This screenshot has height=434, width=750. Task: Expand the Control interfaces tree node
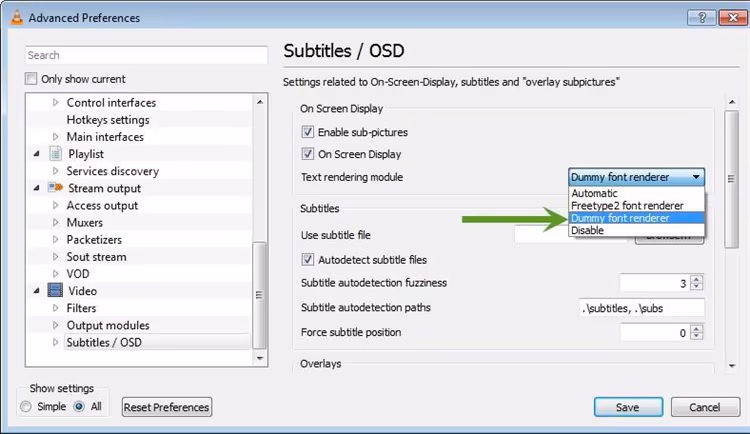(55, 102)
